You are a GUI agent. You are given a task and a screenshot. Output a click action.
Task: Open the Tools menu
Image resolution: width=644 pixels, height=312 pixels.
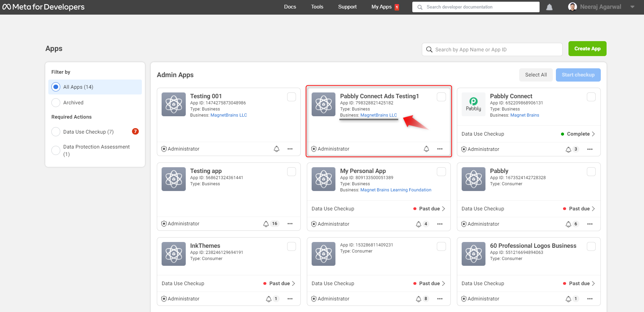tap(317, 7)
